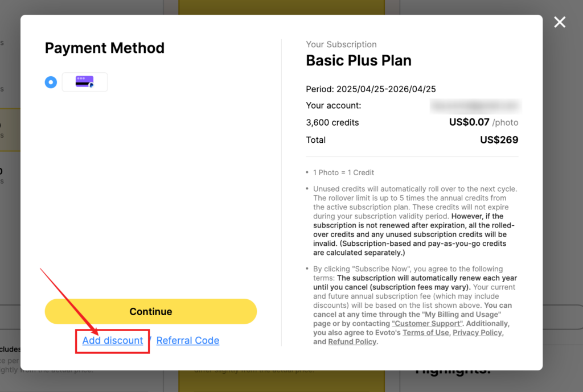The height and width of the screenshot is (392, 583).
Task: Click the US$269 total amount
Action: pyautogui.click(x=499, y=140)
